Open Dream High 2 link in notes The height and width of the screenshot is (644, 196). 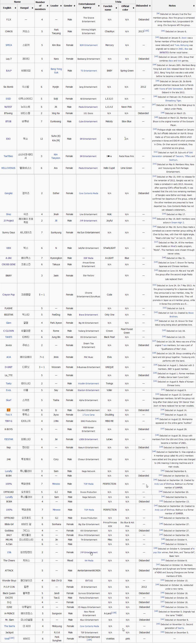point(178,222)
